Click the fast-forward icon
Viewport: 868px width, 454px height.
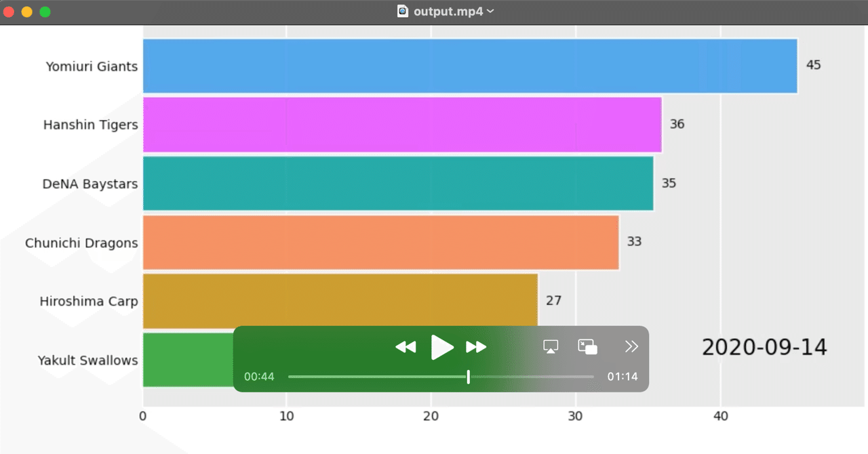(x=477, y=346)
